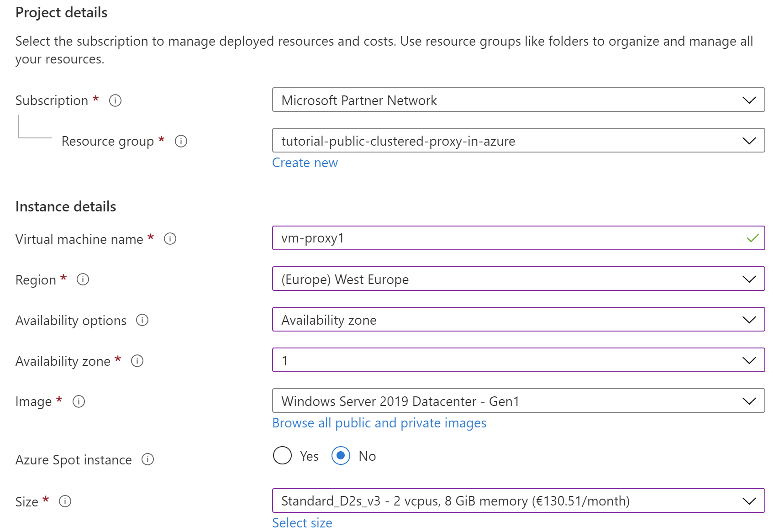This screenshot has height=532, width=784.
Task: Open the Region dropdown showing West Europe
Action: pos(748,279)
